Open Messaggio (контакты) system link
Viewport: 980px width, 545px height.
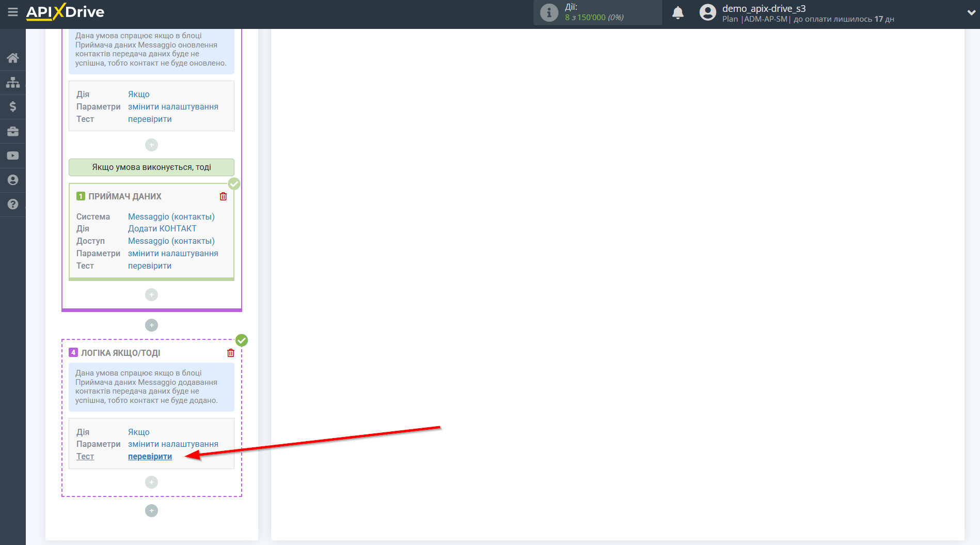(171, 216)
